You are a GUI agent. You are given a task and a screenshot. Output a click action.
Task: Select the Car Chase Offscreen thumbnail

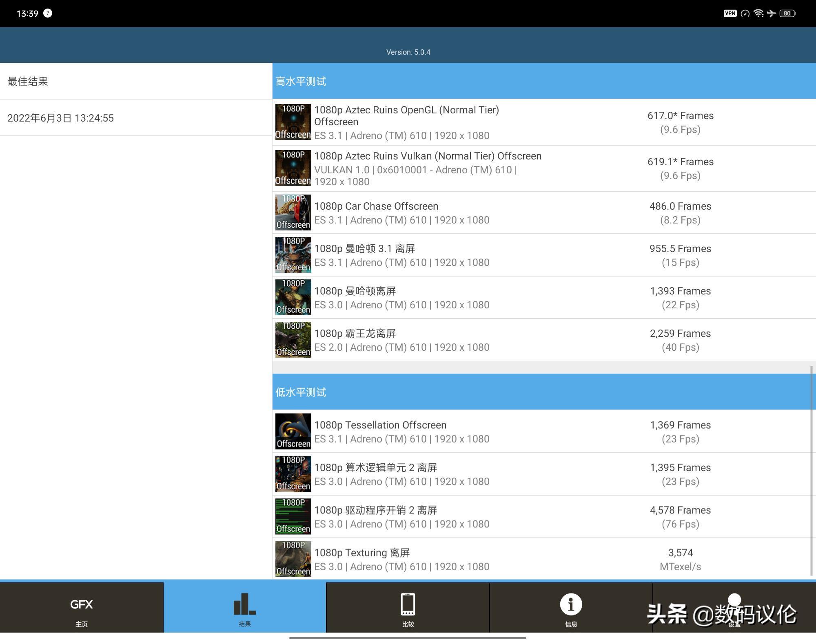tap(293, 212)
